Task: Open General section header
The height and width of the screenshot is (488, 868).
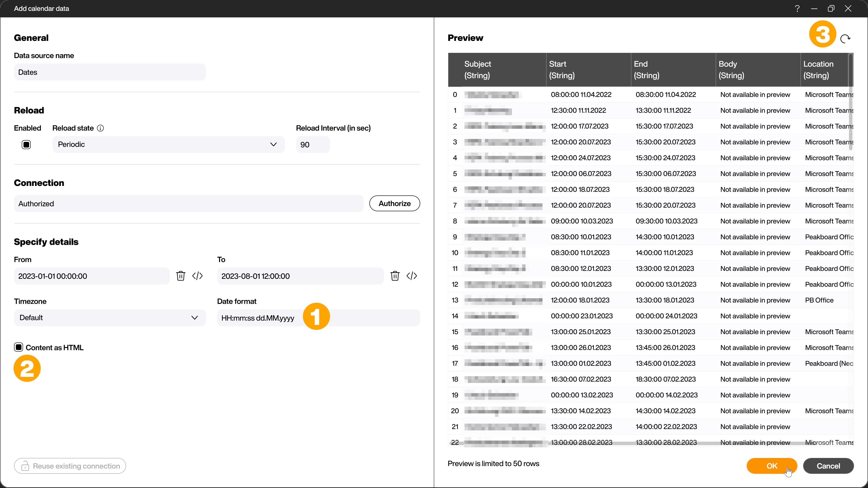Action: pos(31,38)
